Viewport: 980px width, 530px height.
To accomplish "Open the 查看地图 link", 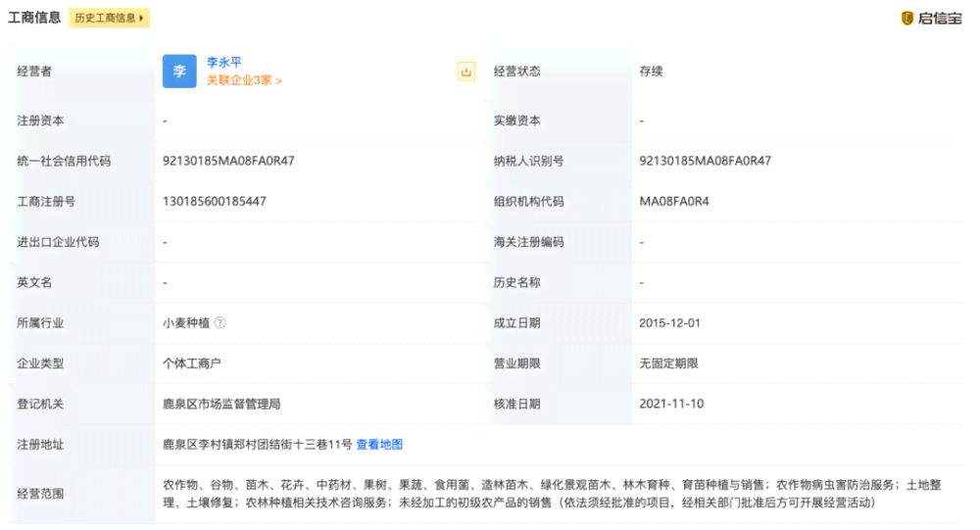I will 379,445.
